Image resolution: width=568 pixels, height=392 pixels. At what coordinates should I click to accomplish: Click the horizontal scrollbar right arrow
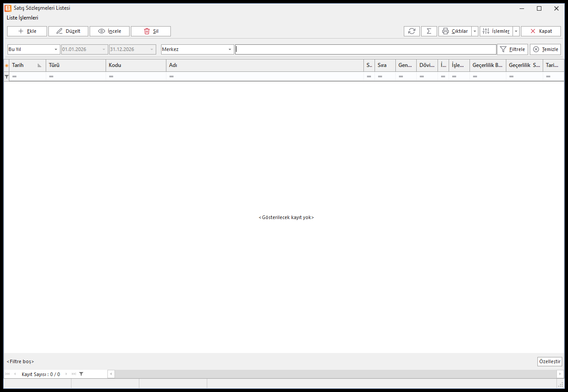(560, 374)
